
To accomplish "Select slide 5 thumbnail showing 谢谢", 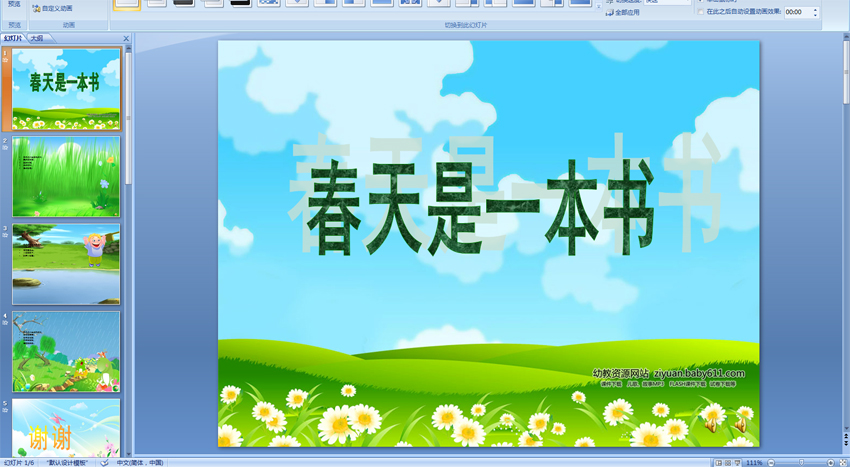I will click(x=66, y=428).
